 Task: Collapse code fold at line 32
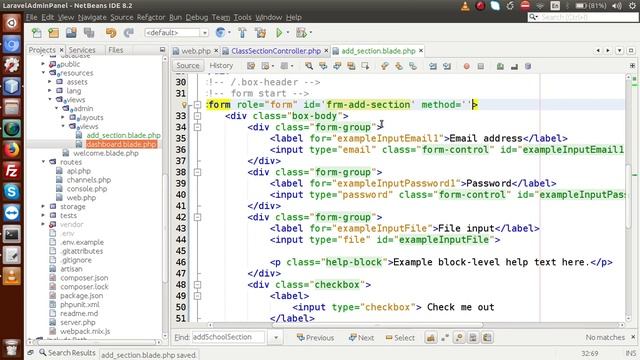click(x=198, y=105)
